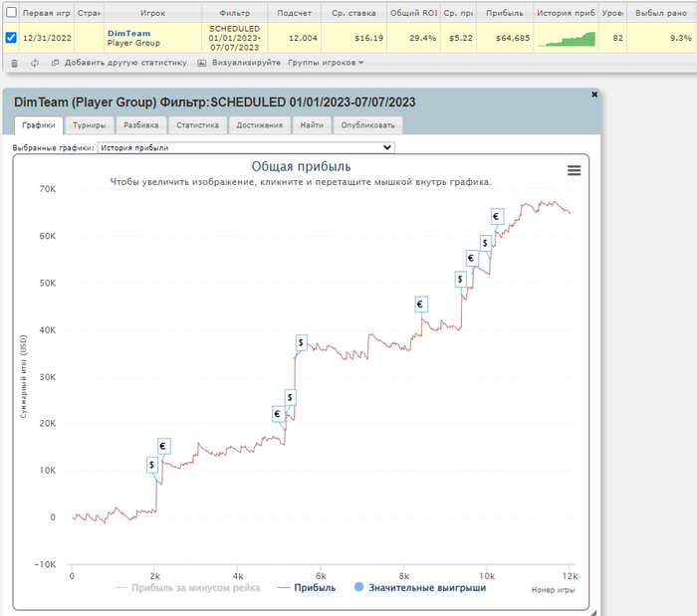Switch to the Графики tab
697x616 pixels.
pos(39,125)
